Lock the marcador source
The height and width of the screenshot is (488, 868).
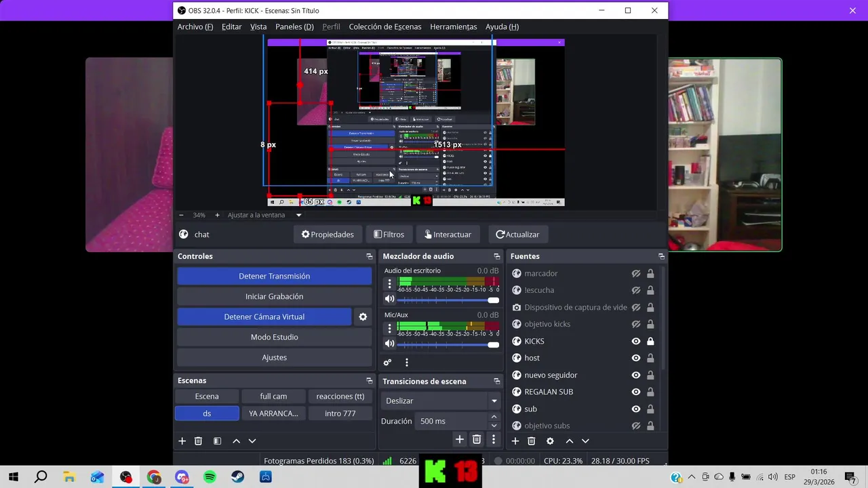(x=650, y=274)
